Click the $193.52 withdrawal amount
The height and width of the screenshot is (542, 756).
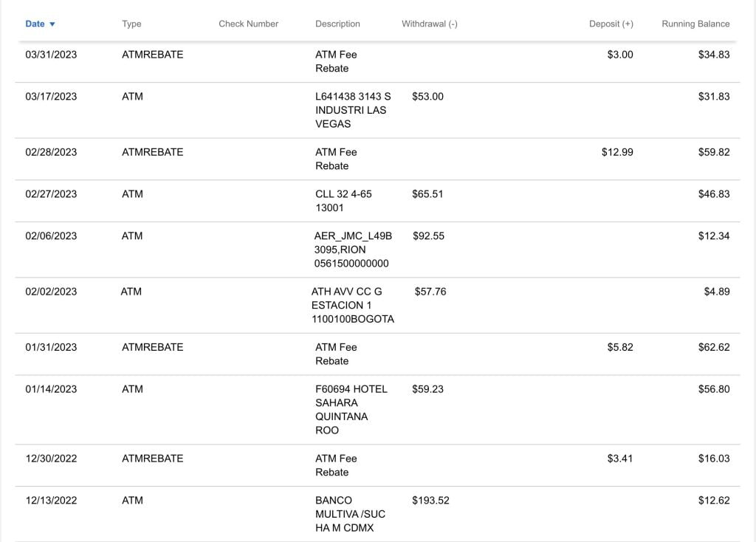430,501
